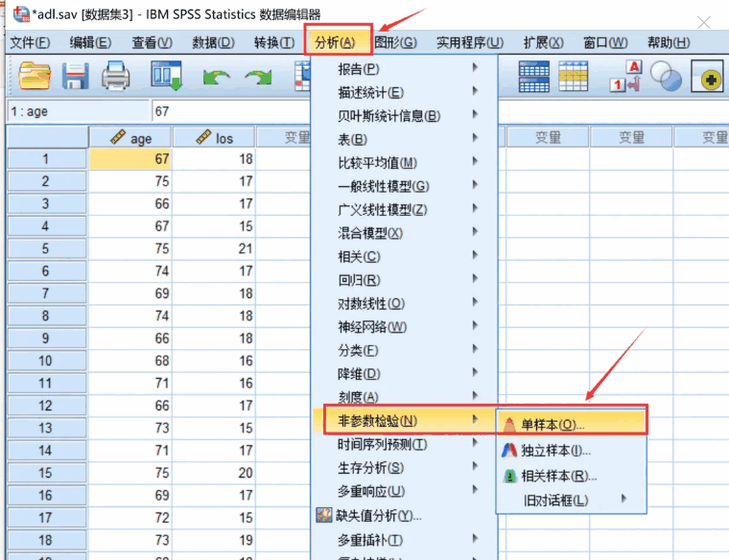Click the print icon in toolbar
The width and height of the screenshot is (729, 560).
coord(116,75)
